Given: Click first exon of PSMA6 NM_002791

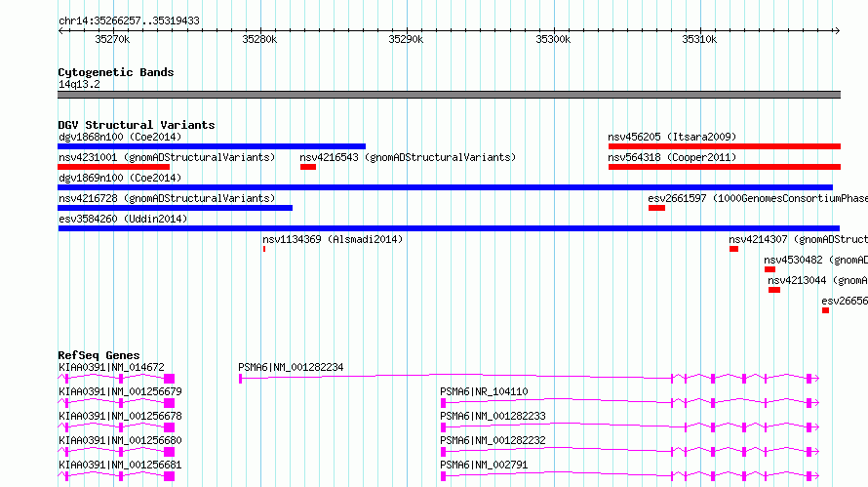Looking at the screenshot, I should click(x=444, y=476).
